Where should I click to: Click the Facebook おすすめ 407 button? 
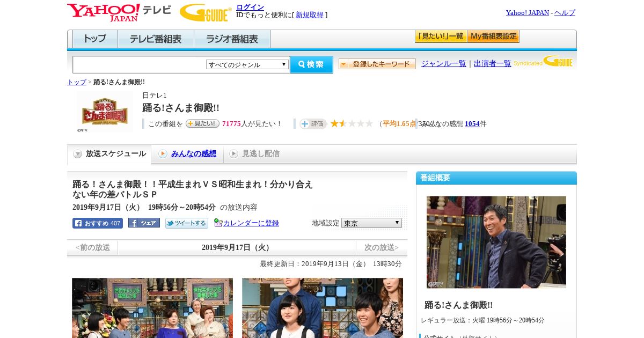[98, 223]
